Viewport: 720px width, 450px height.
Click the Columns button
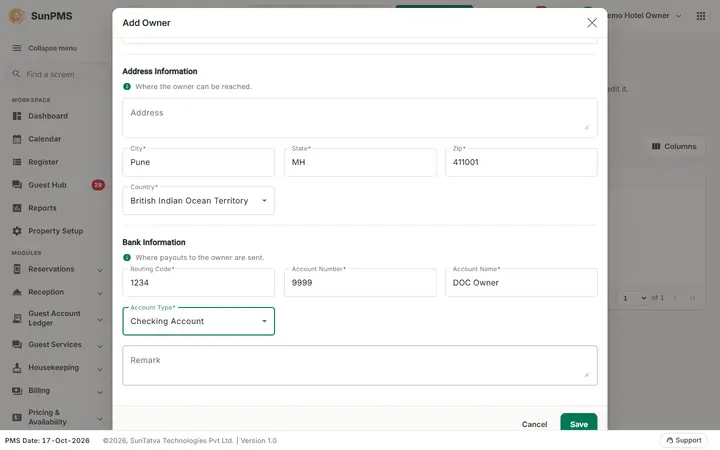pos(674,146)
